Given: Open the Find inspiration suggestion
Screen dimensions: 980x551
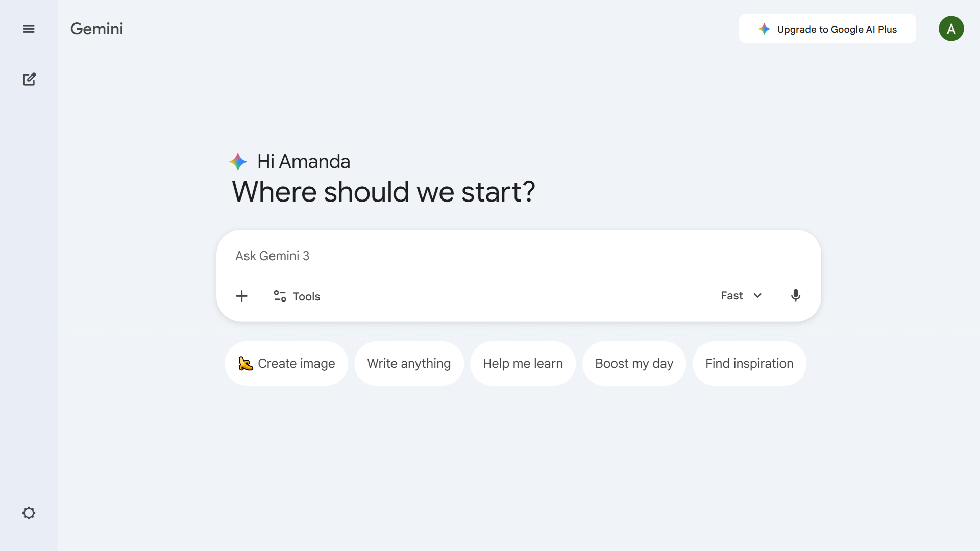Looking at the screenshot, I should click(x=749, y=363).
